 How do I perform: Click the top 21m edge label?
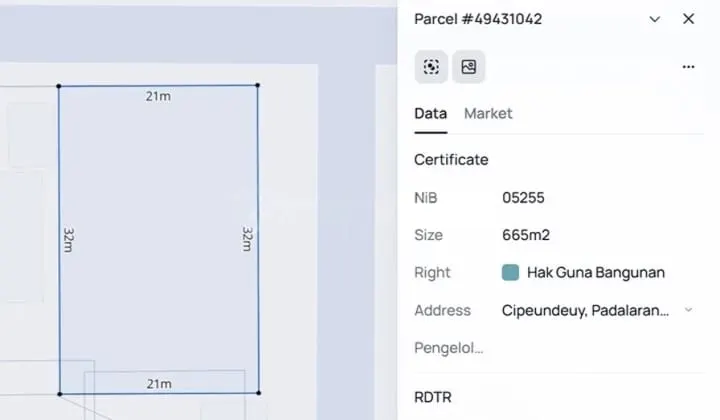[158, 96]
